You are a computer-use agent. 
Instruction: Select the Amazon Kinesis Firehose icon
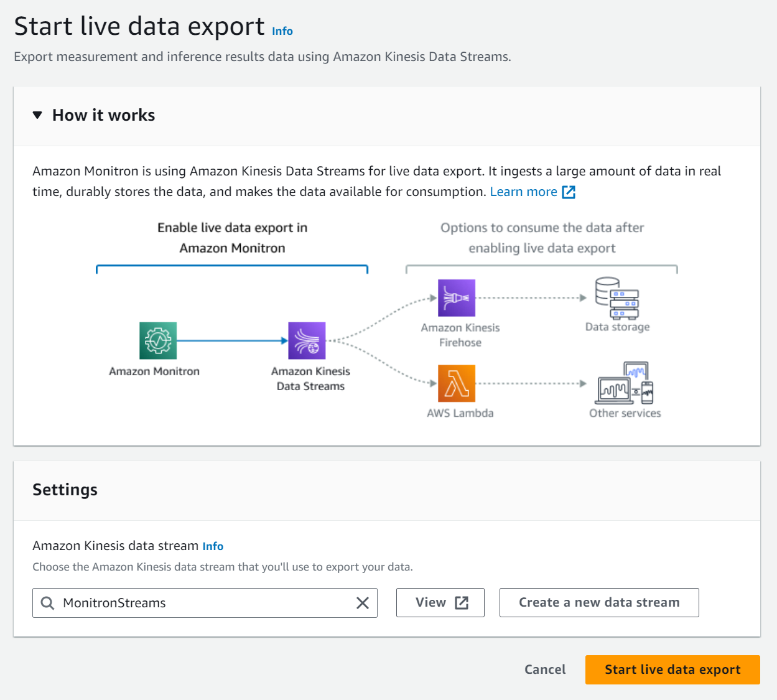coord(457,297)
